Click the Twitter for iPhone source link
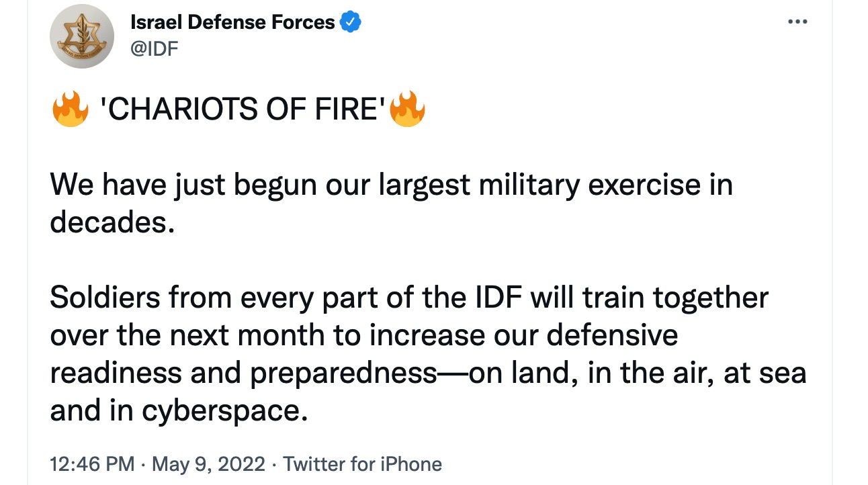This screenshot has width=868, height=485. (363, 464)
